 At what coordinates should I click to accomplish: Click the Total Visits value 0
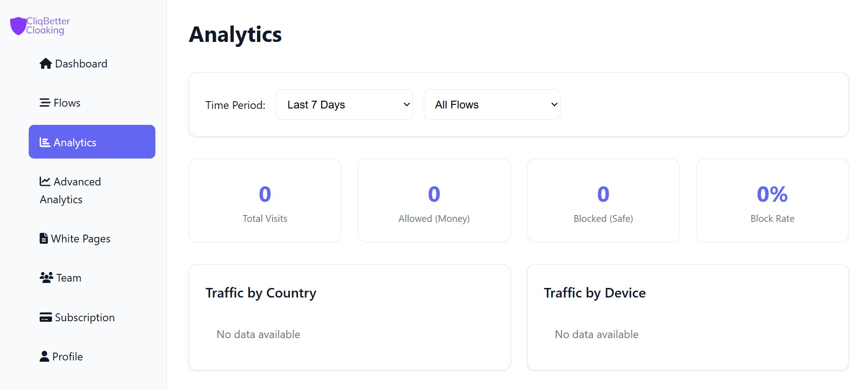[x=265, y=194]
